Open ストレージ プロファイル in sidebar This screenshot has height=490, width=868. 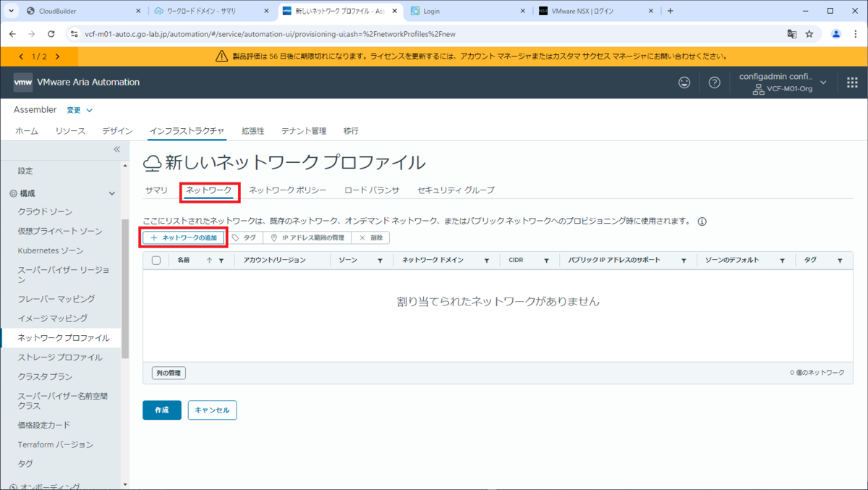pyautogui.click(x=61, y=357)
